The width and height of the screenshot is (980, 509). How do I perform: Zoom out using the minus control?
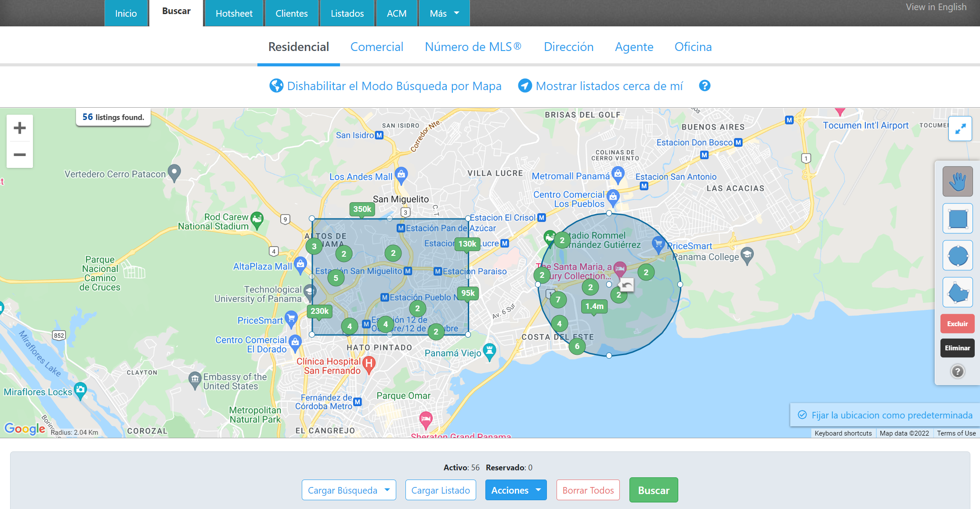pyautogui.click(x=20, y=155)
